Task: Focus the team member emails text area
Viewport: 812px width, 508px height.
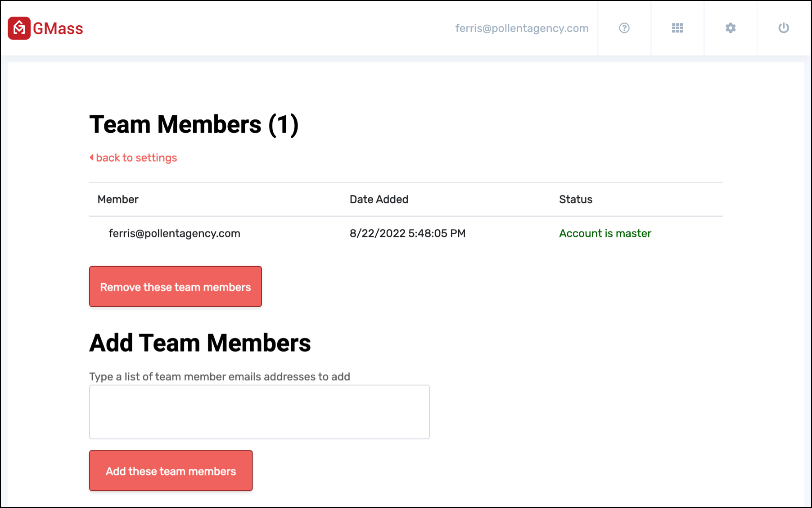Action: [259, 412]
